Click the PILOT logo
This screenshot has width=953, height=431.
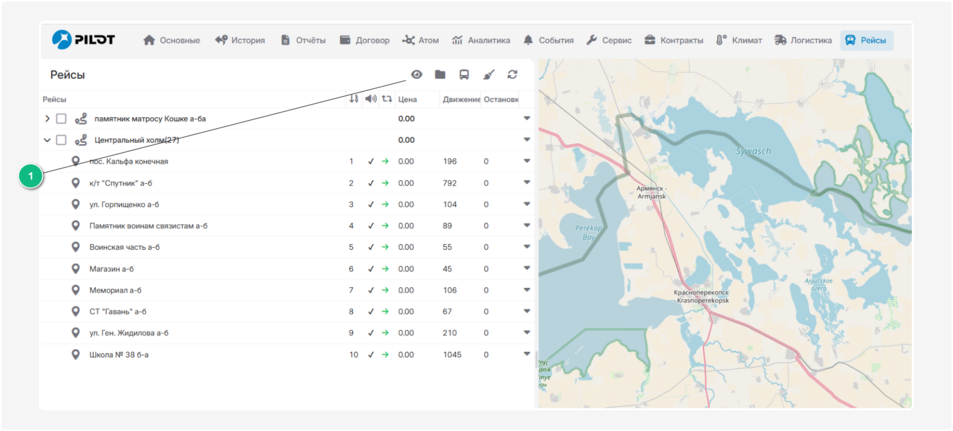(x=83, y=40)
